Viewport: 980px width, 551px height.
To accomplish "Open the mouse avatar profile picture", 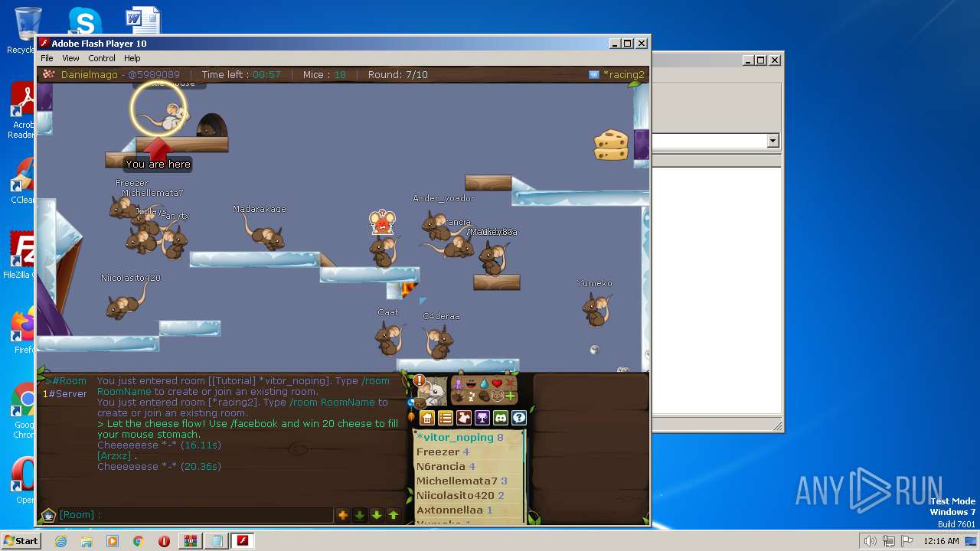I will pos(433,392).
